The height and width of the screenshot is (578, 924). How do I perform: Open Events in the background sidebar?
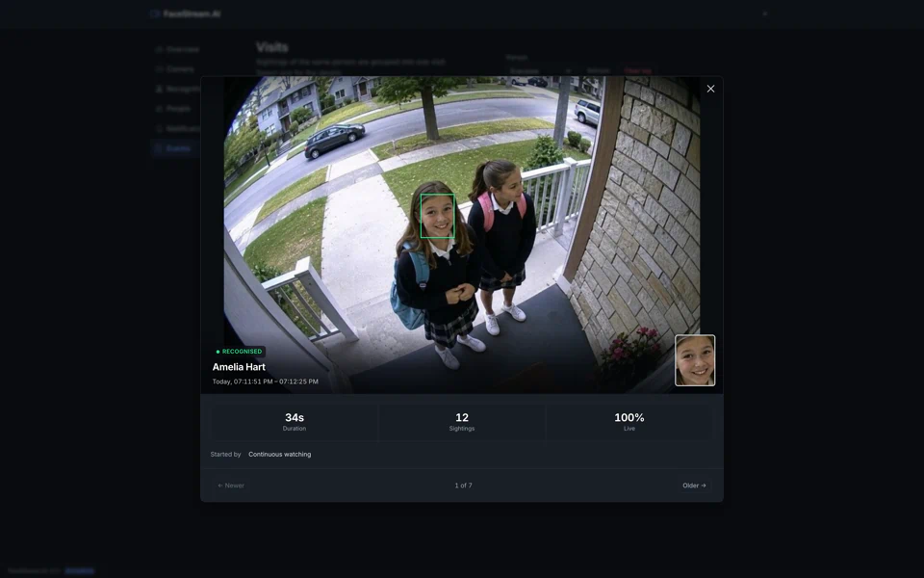click(x=173, y=148)
